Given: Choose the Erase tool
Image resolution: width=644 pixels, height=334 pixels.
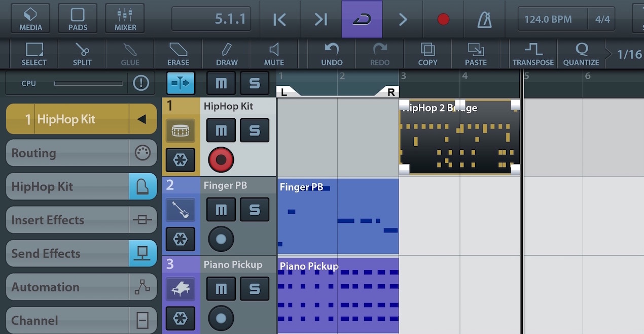Looking at the screenshot, I should coord(178,54).
